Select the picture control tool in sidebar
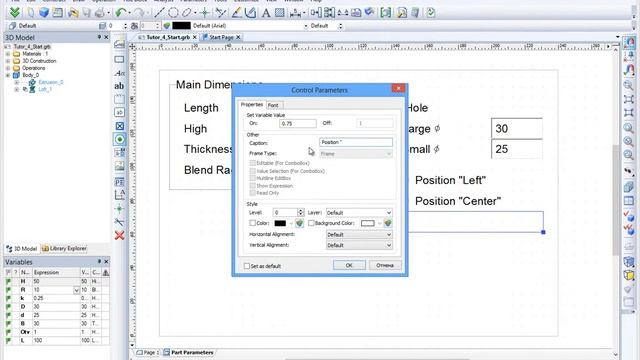Screen dimensions: 640x360 [x=120, y=166]
